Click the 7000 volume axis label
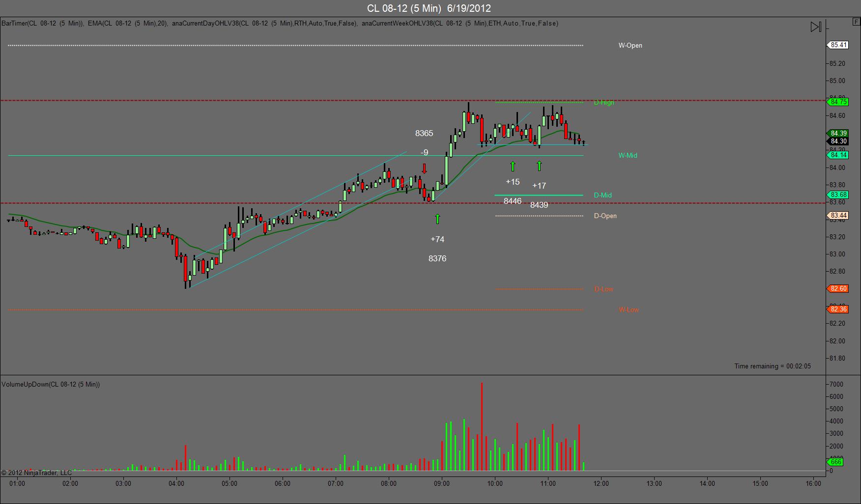This screenshot has width=861, height=504. (x=836, y=384)
